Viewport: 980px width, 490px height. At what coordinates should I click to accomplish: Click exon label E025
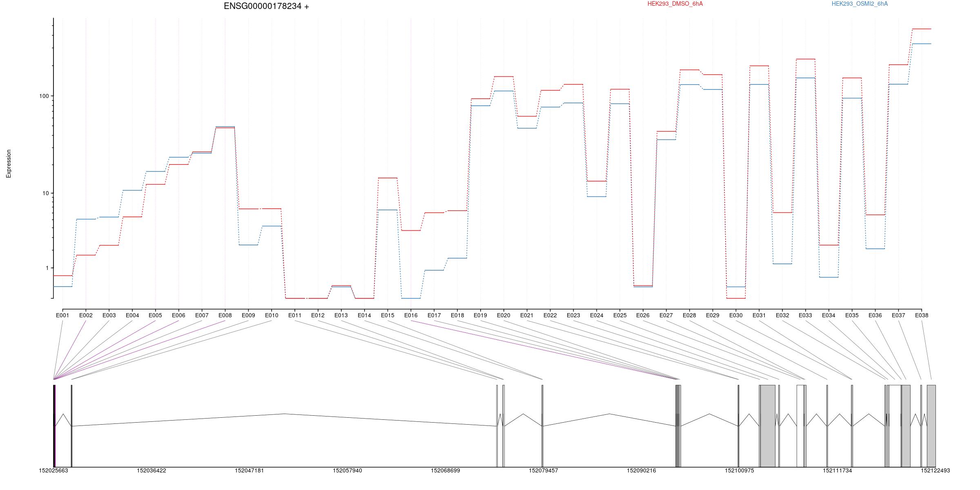click(x=620, y=315)
